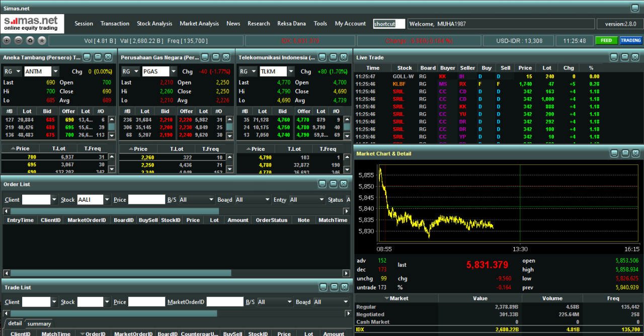Open the AALI Stock dropdown in Order List
The width and height of the screenshot is (644, 336).
[107, 200]
